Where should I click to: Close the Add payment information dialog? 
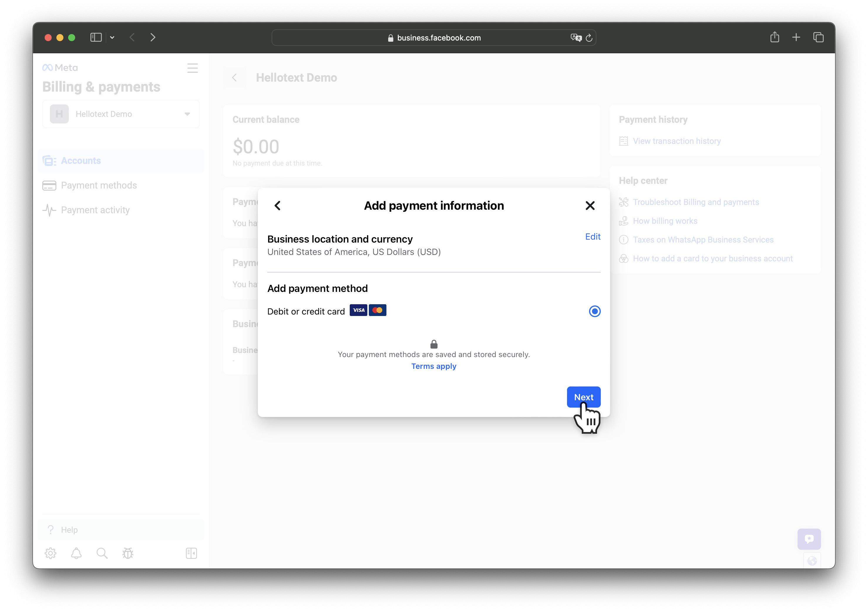[590, 206]
